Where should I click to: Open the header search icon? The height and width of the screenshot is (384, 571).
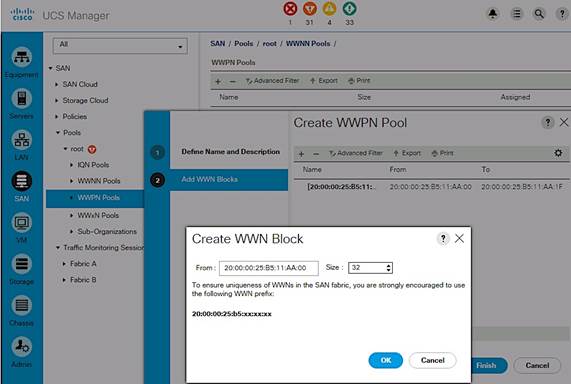pos(539,14)
